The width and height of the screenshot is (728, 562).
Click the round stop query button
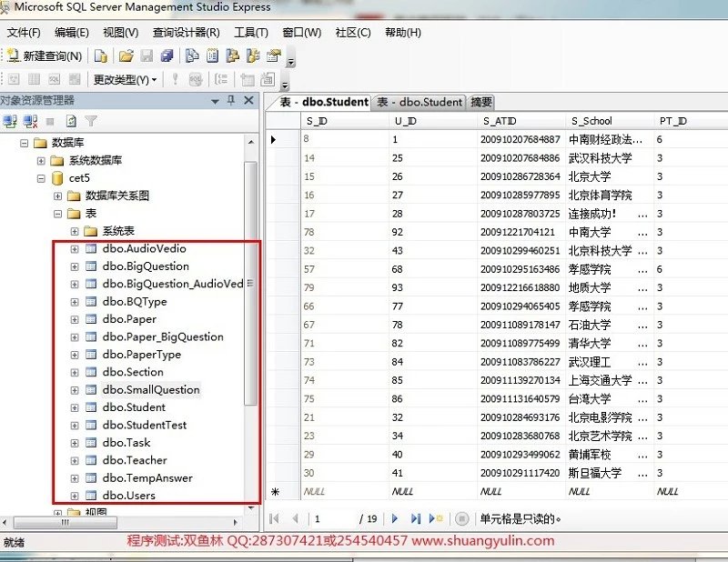click(x=461, y=518)
